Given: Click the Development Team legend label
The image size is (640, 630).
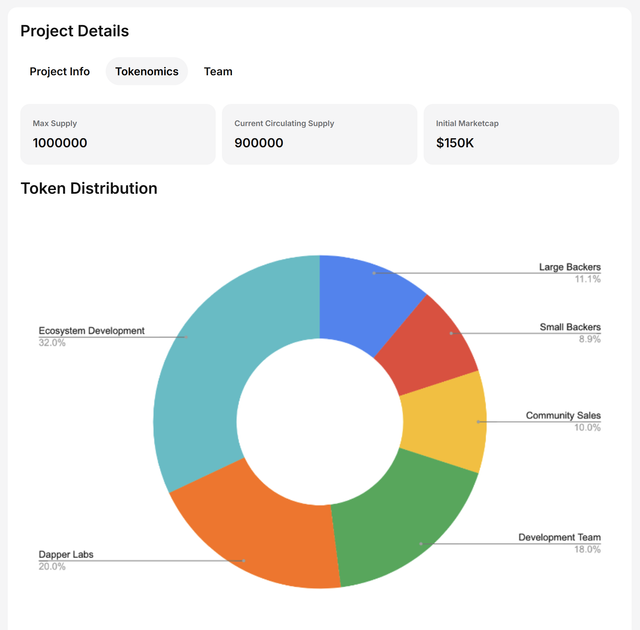Looking at the screenshot, I should 559,538.
